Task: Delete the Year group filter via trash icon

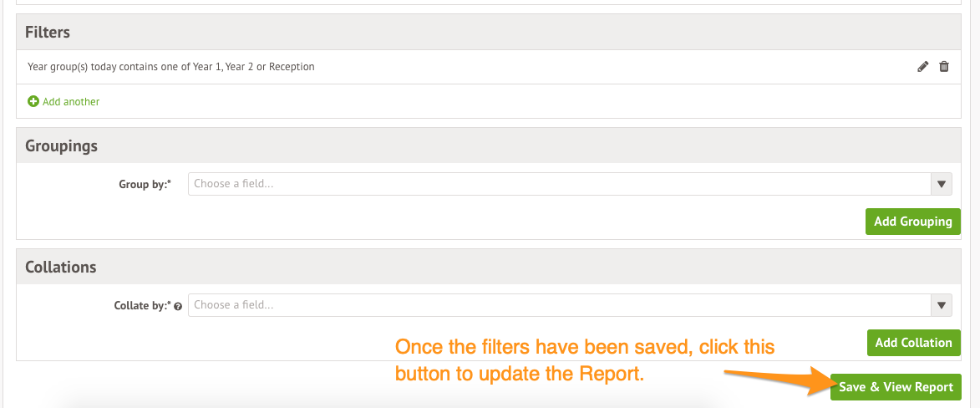Action: pyautogui.click(x=944, y=67)
